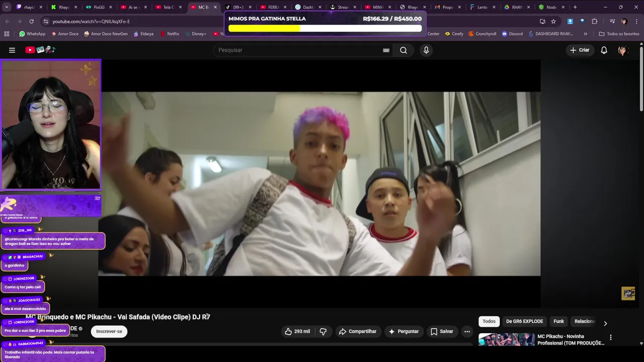
Task: Reload the page in the browser
Action: [x=32, y=21]
